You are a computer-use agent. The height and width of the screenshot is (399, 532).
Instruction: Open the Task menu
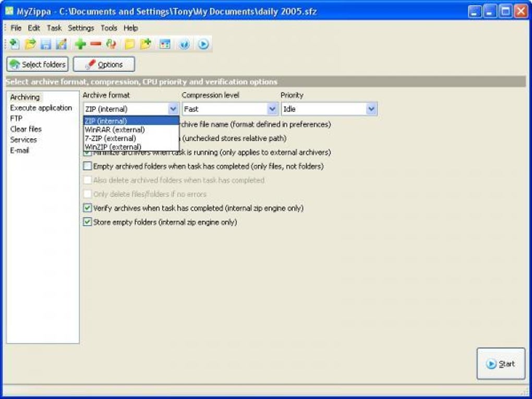pos(54,28)
